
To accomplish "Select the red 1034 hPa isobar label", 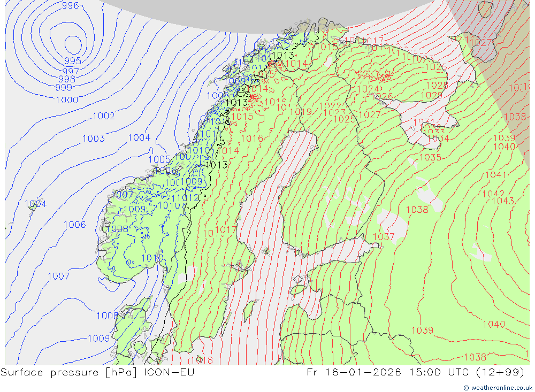I will 438,138.
